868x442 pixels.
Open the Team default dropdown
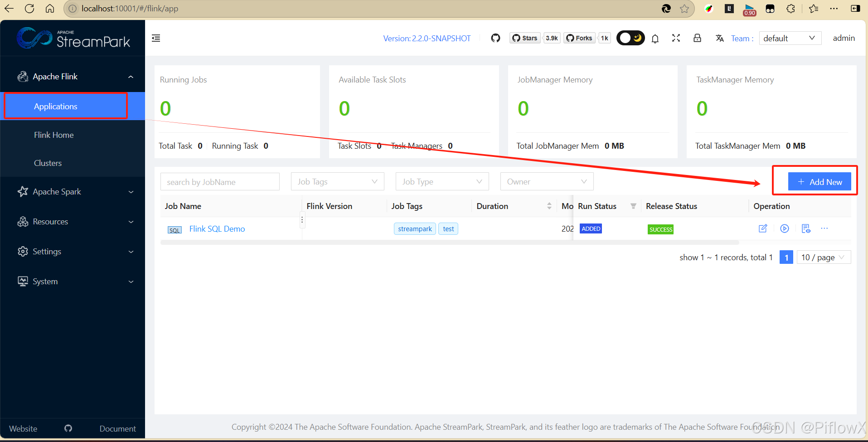tap(790, 38)
